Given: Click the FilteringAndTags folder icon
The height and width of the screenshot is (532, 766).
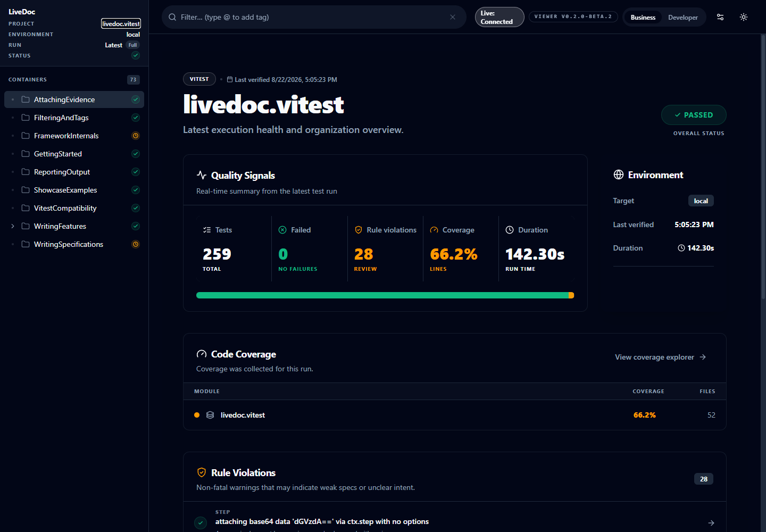Looking at the screenshot, I should (x=26, y=118).
